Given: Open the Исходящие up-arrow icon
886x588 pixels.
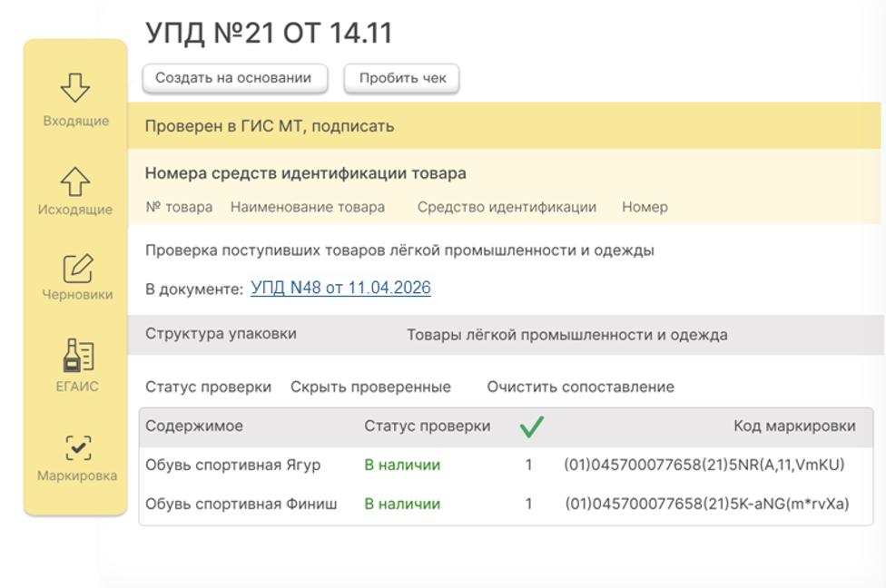Looking at the screenshot, I should click(x=75, y=181).
